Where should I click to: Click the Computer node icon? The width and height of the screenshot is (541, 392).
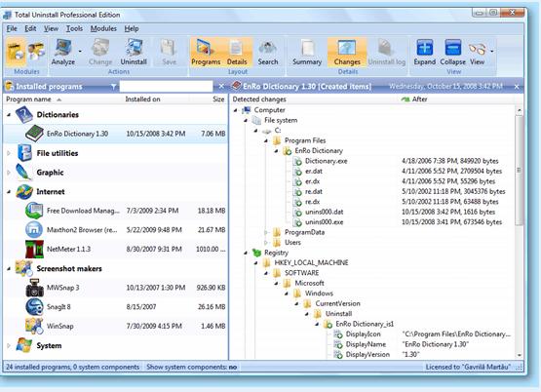pos(247,110)
